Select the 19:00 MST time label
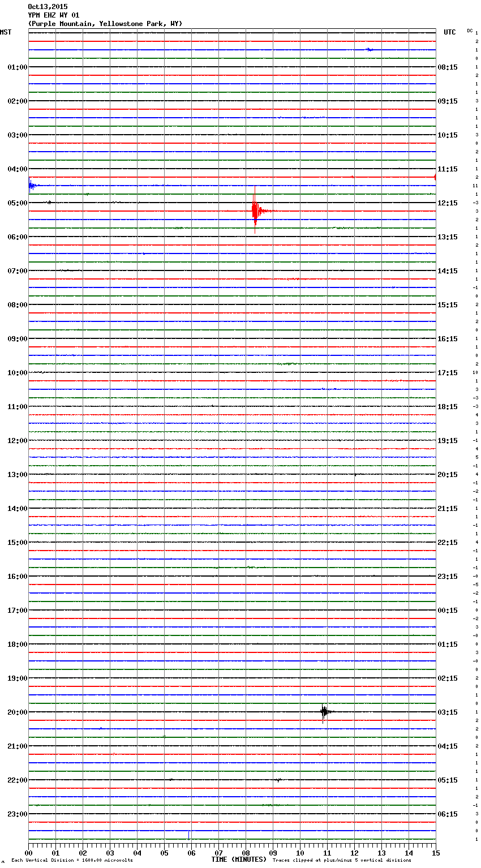Image resolution: width=481 pixels, height=868 pixels. pos(18,678)
